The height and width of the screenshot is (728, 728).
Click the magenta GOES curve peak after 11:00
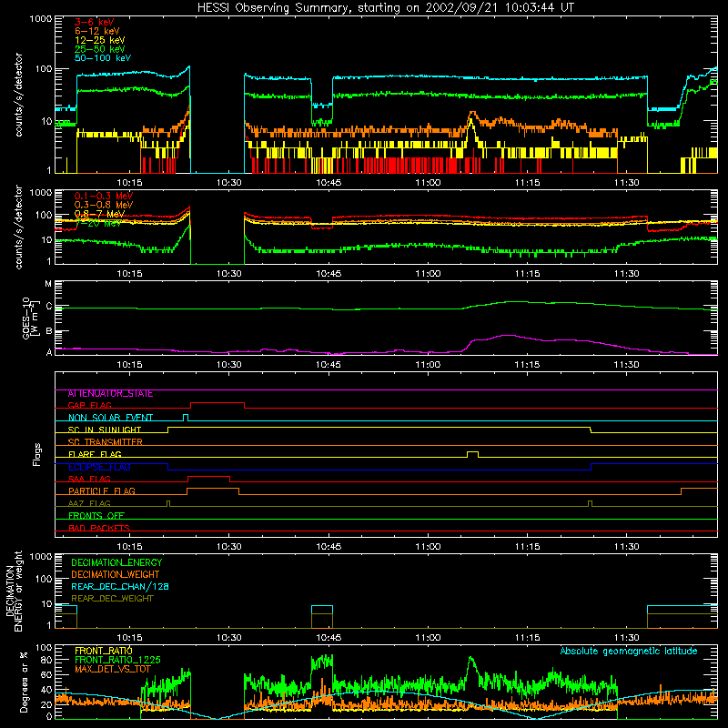coord(509,335)
